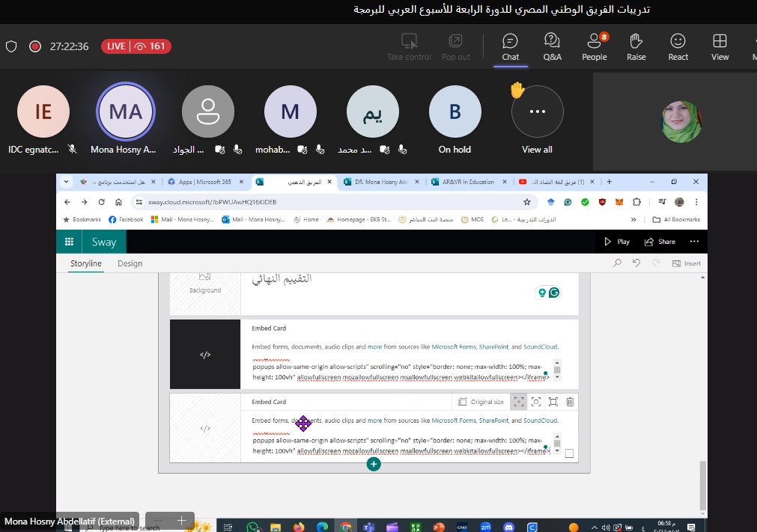This screenshot has height=532, width=757.
Task: Open the Chrome three-dot menu
Action: click(x=696, y=202)
